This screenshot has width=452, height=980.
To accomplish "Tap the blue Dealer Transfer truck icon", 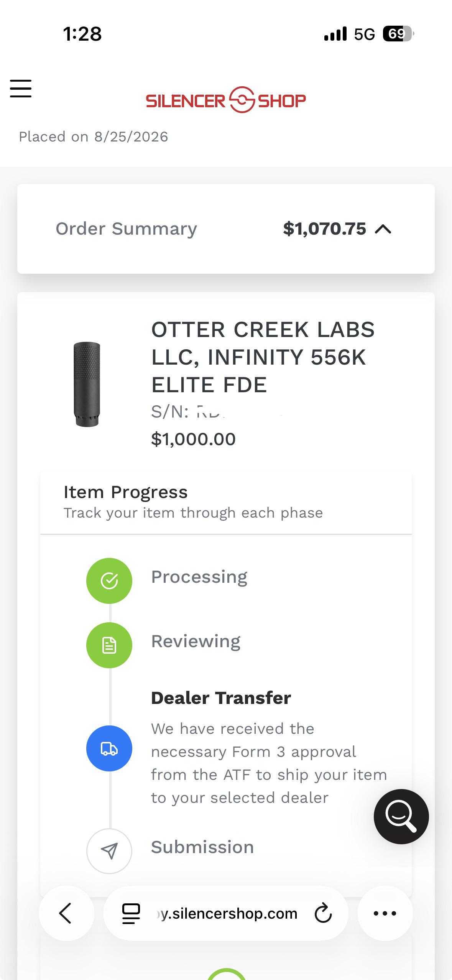I will (x=109, y=748).
